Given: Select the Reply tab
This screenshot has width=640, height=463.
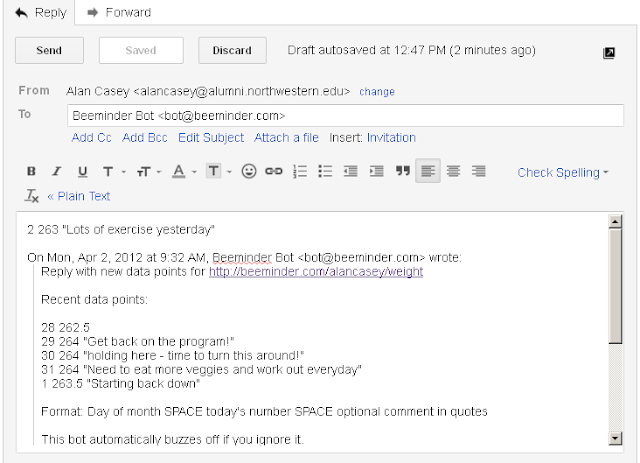Looking at the screenshot, I should [x=41, y=13].
